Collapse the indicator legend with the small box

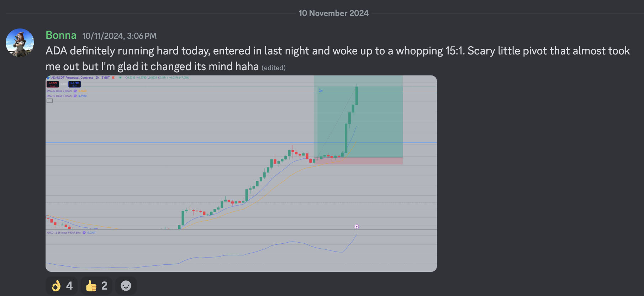tap(50, 101)
